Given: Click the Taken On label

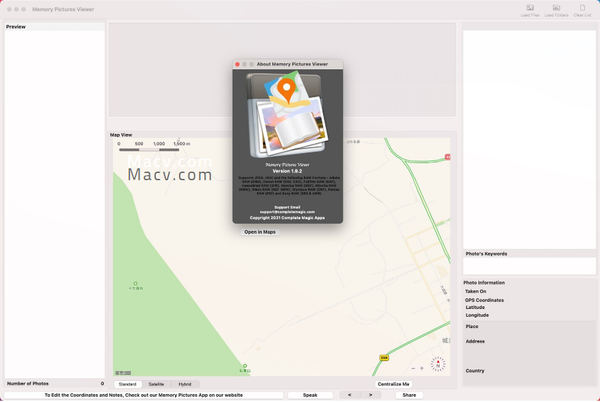Looking at the screenshot, I should click(x=476, y=291).
